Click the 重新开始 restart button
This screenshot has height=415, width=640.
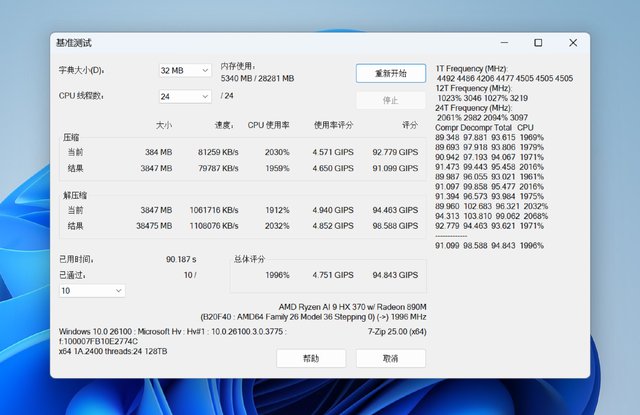pyautogui.click(x=391, y=73)
